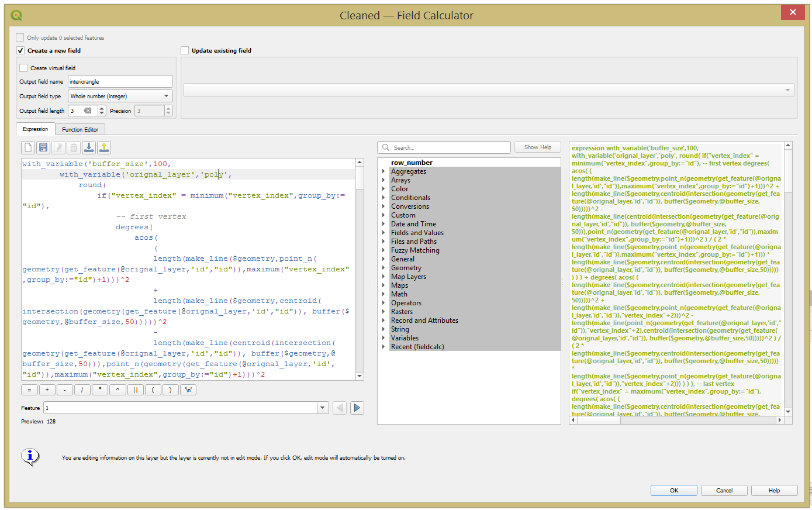Select the Fields and Values group
The height and width of the screenshot is (510, 812).
417,233
